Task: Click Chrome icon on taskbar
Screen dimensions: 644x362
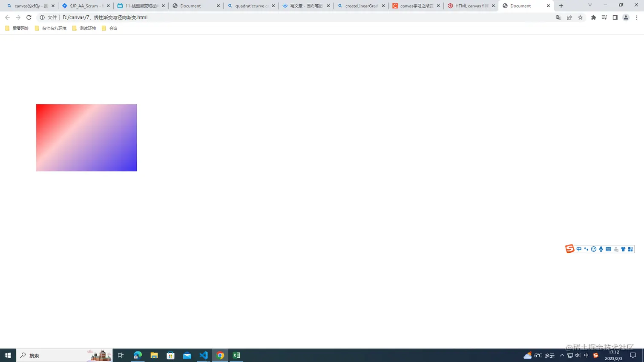Action: tap(220, 355)
